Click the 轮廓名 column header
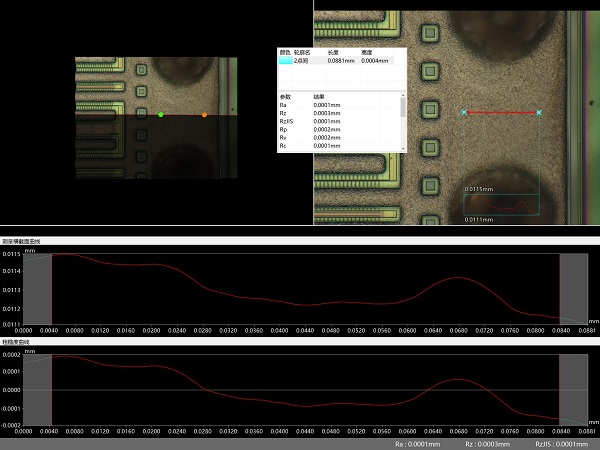This screenshot has height=450, width=600. click(303, 52)
